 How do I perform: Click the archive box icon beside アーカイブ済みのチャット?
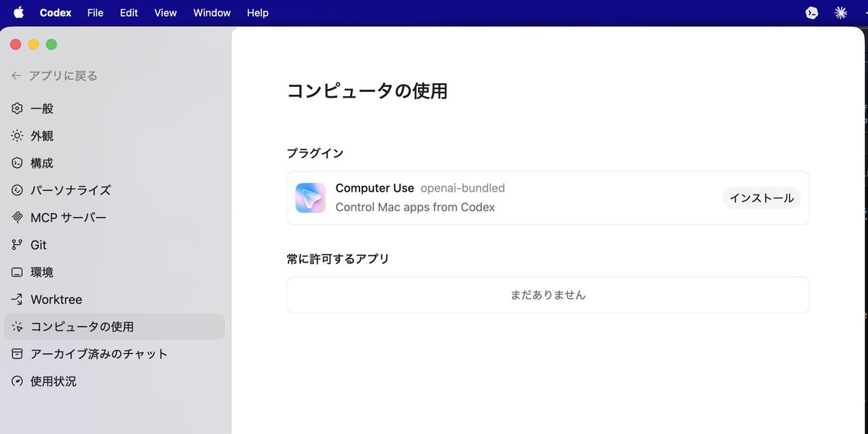17,354
